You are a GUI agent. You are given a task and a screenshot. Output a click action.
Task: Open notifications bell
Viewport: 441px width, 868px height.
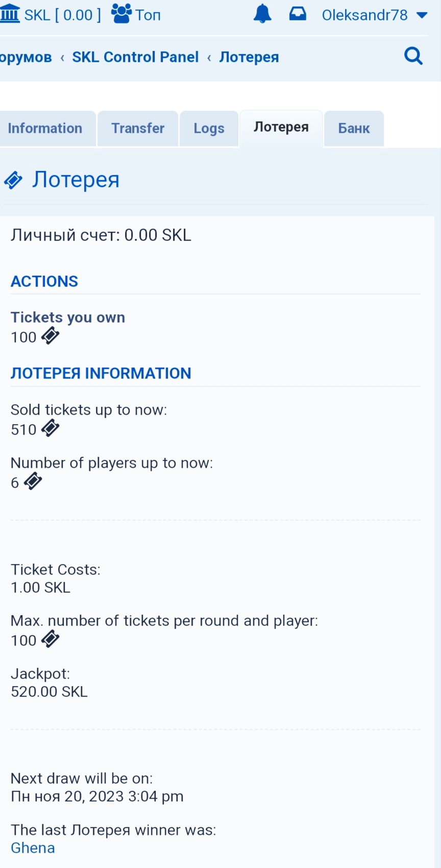point(262,14)
